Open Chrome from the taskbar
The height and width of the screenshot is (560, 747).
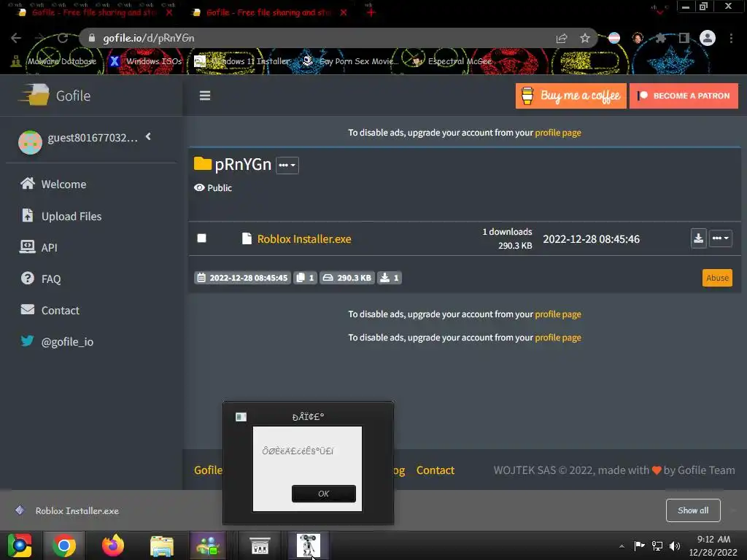point(64,545)
